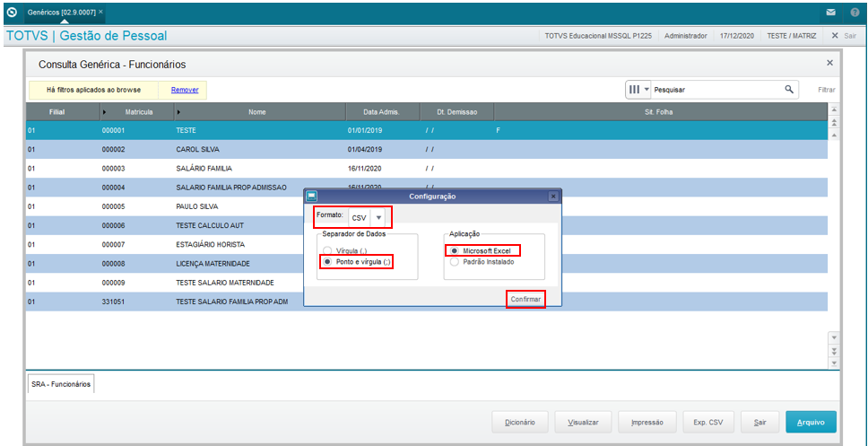Screen dimensions: 868x446
Task: Select the SALÁRIO FAMILIA row
Action: pos(427,169)
